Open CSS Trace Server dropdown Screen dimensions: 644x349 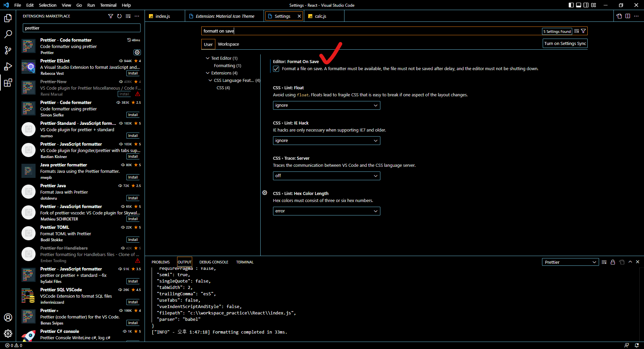point(327,176)
